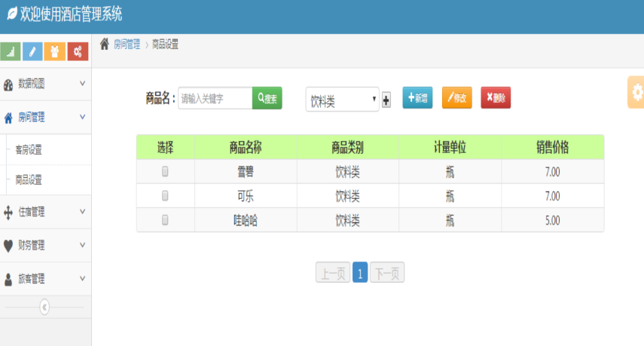Screen dimensions: 644x346
Task: Open the 旅客管理 menu item
Action: tap(46, 279)
